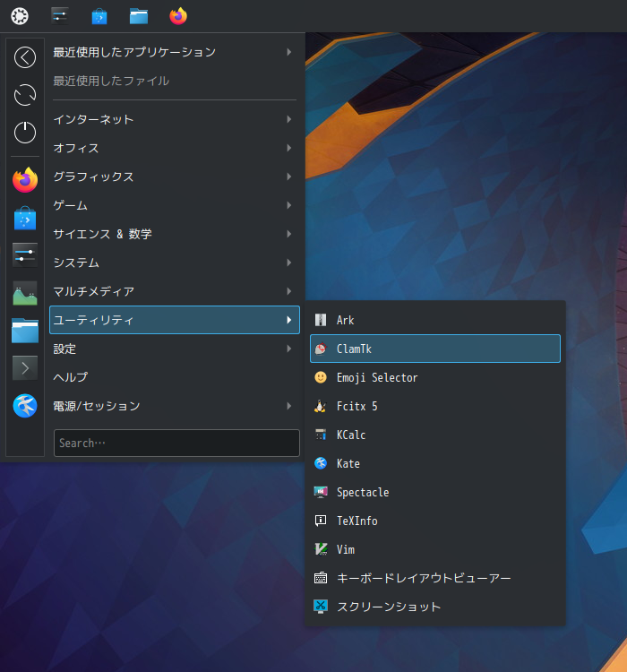Click the keyboard layout viewer icon
Image resolution: width=627 pixels, height=672 pixels.
[x=321, y=578]
